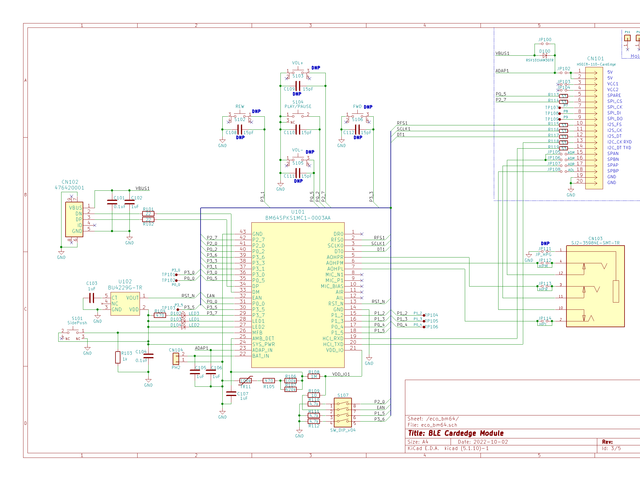Viewport: 640px width, 480px height.
Task: Select the CN103 audio jack symbol
Action: [596, 286]
